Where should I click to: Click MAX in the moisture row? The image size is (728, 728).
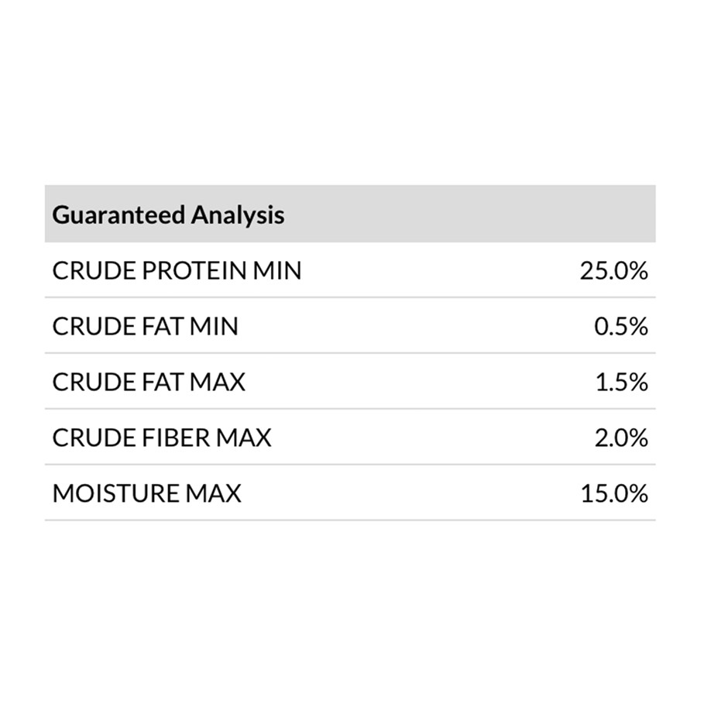pos(213,494)
